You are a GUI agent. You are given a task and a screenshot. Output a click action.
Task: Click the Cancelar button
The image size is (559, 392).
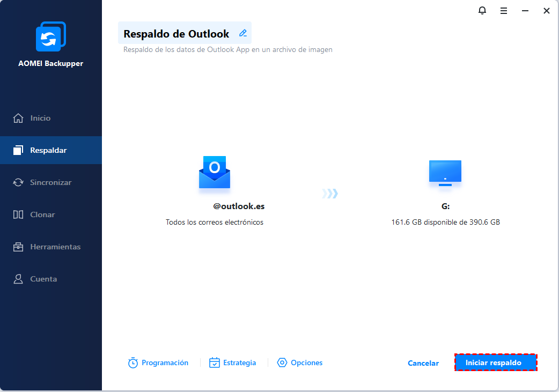click(423, 363)
